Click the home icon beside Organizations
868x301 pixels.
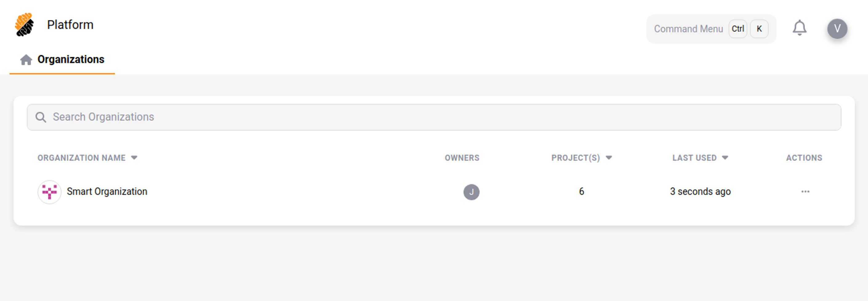pos(26,60)
